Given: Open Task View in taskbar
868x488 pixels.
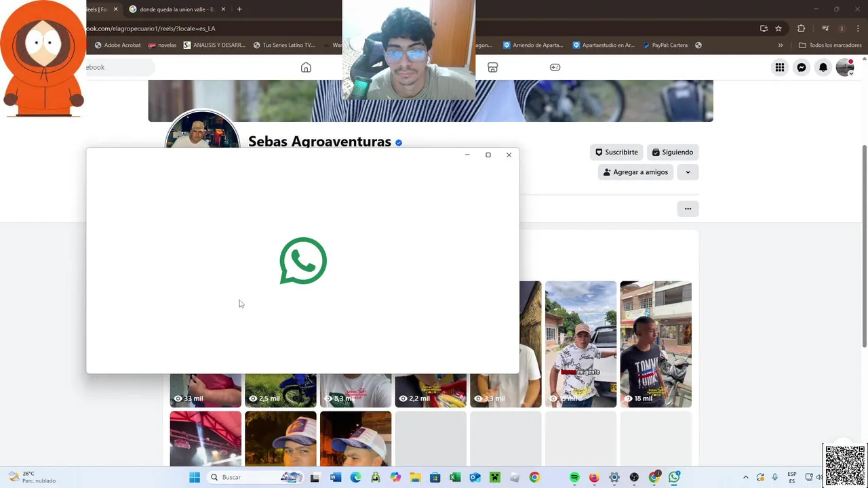Looking at the screenshot, I should click(315, 477).
